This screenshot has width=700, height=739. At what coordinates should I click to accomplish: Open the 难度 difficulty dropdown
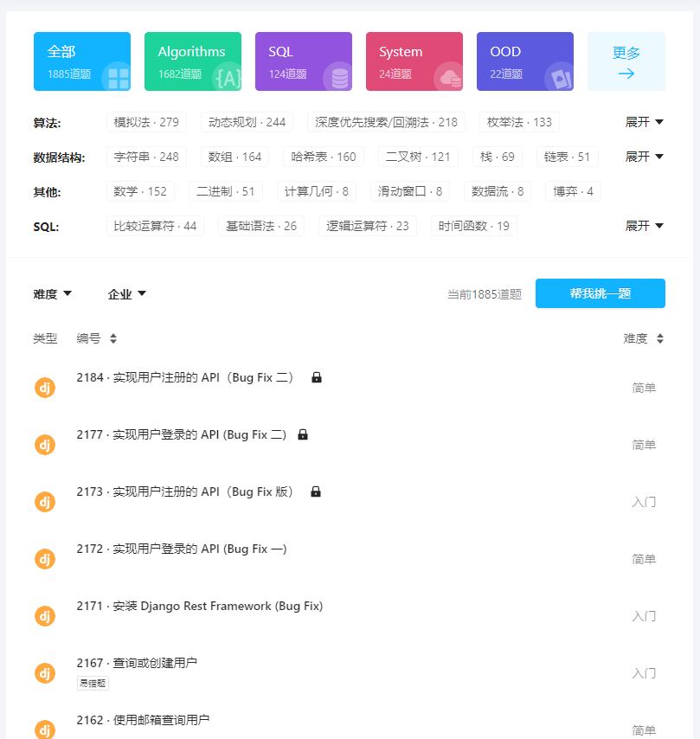pos(53,293)
